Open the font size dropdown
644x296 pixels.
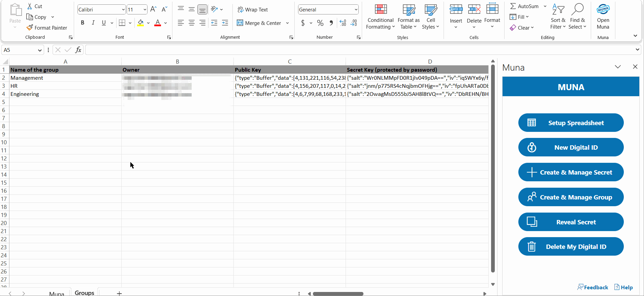145,9
